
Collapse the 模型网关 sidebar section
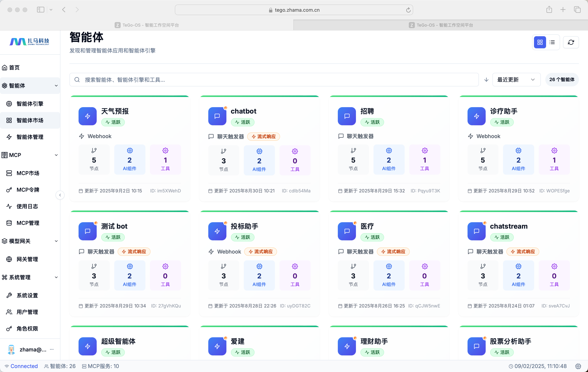[x=56, y=241]
